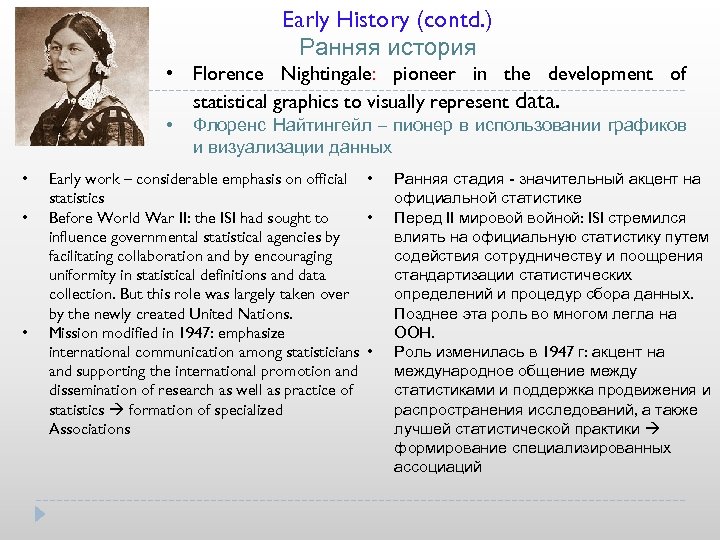This screenshot has height=540, width=720.
Task: Click 'международное общение между'
Action: pos(515,371)
